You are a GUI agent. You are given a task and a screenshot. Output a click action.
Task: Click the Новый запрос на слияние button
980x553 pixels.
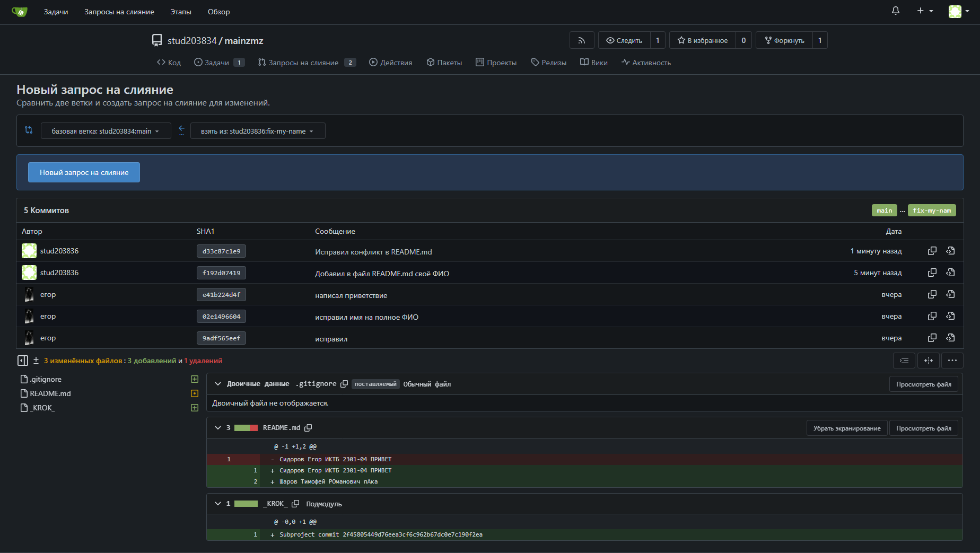click(x=84, y=172)
